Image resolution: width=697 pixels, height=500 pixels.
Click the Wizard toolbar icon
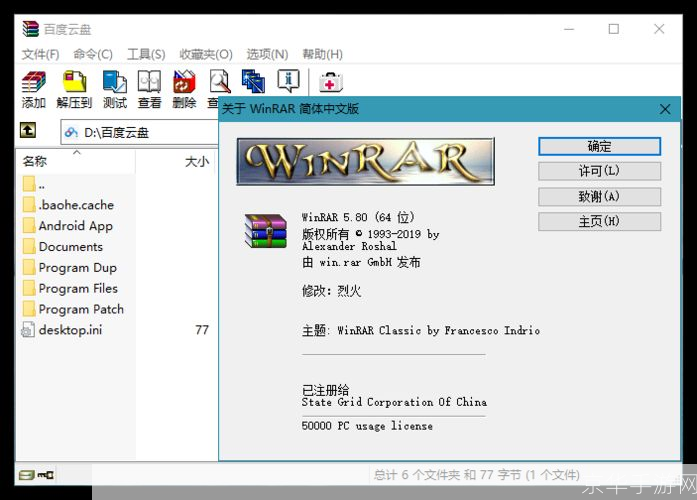253,81
